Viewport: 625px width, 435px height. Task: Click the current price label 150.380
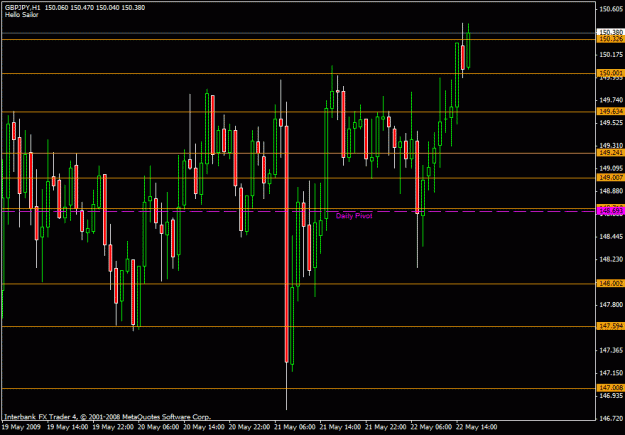[610, 32]
